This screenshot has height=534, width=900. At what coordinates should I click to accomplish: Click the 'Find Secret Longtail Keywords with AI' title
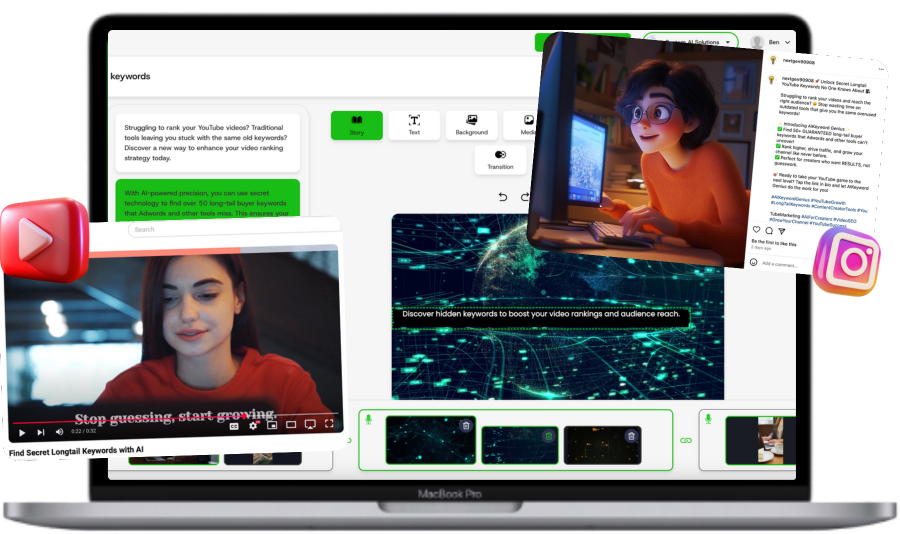click(x=76, y=451)
